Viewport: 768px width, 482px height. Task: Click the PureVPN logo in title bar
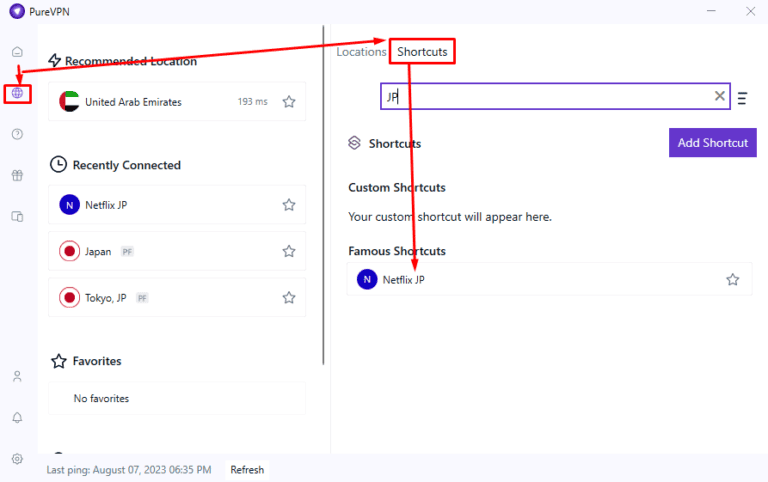[x=17, y=11]
